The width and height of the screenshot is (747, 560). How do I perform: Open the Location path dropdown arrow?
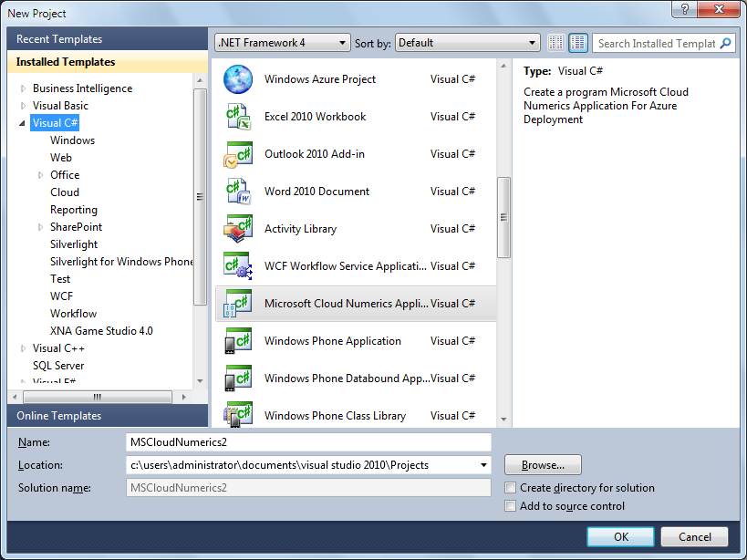coord(483,465)
